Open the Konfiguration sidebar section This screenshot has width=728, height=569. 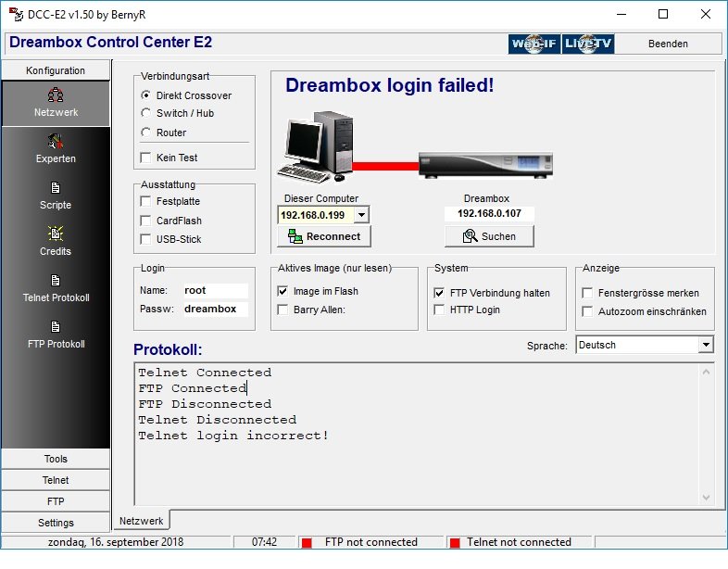point(56,70)
